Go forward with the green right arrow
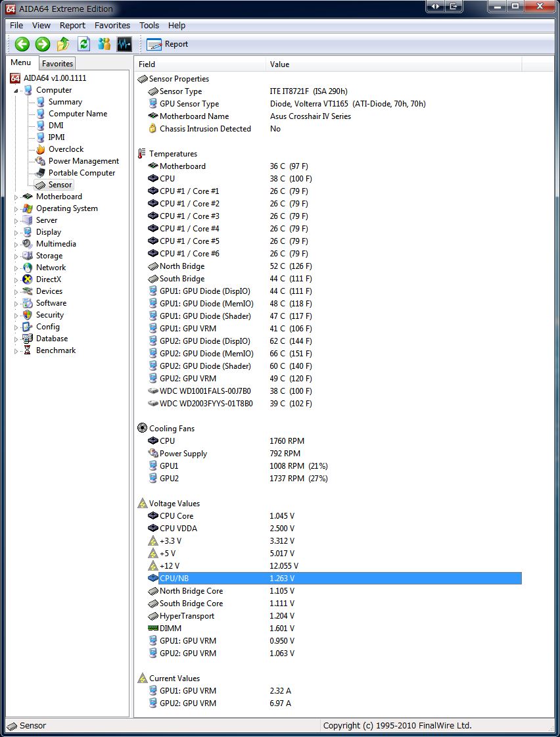560x737 pixels. [43, 44]
